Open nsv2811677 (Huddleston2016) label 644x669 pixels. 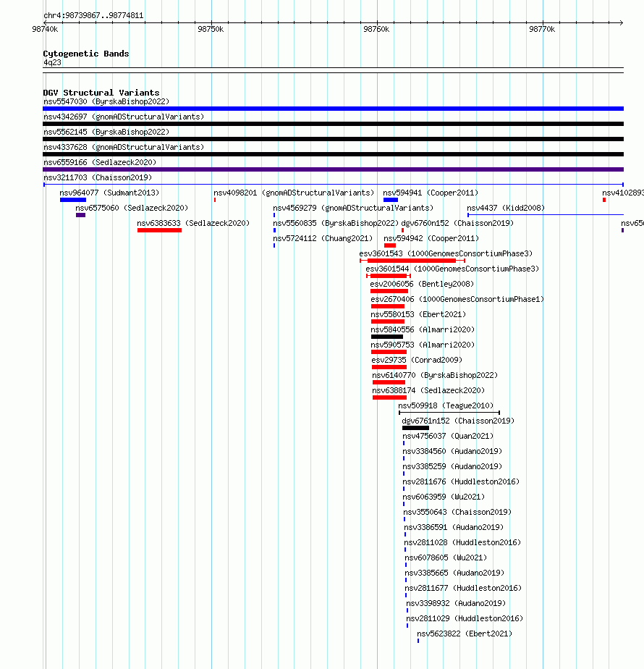463,589
